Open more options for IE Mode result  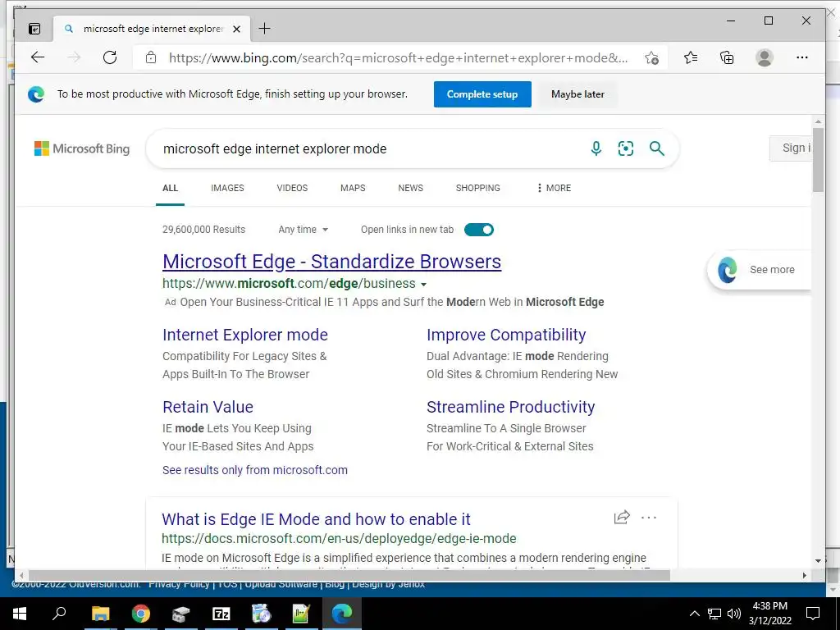649,518
